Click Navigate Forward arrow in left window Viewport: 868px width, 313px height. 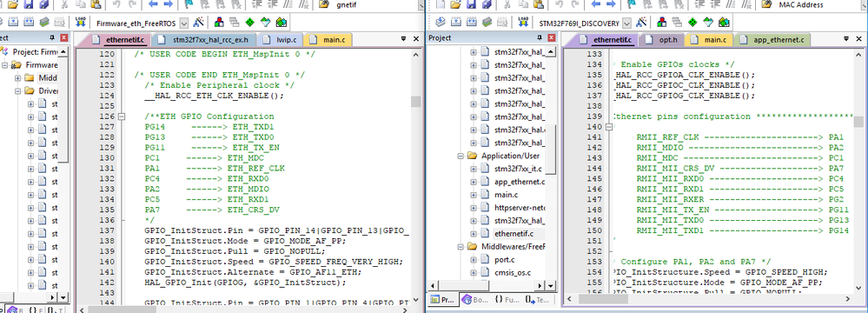[x=169, y=4]
